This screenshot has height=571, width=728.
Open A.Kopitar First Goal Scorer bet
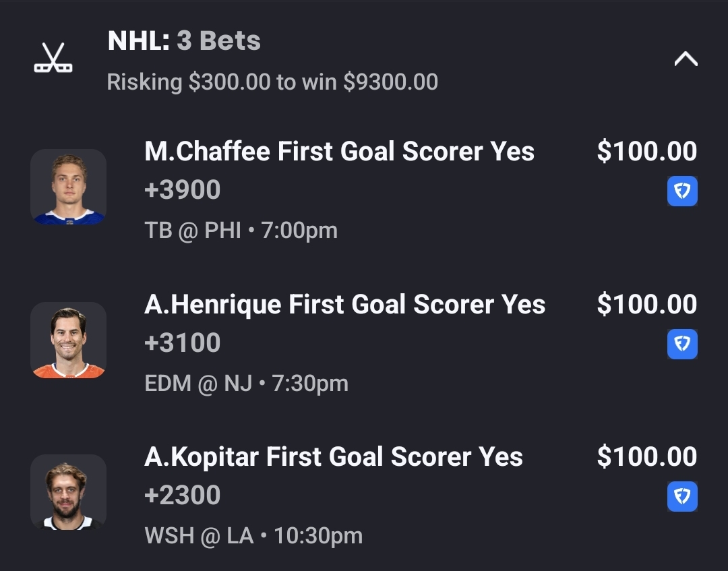(x=334, y=457)
